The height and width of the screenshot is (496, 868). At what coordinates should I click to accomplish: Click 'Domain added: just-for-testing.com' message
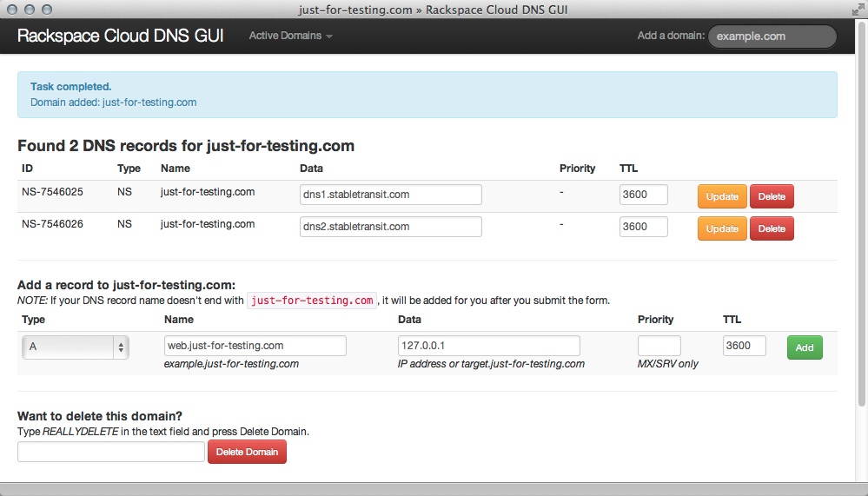tap(114, 102)
